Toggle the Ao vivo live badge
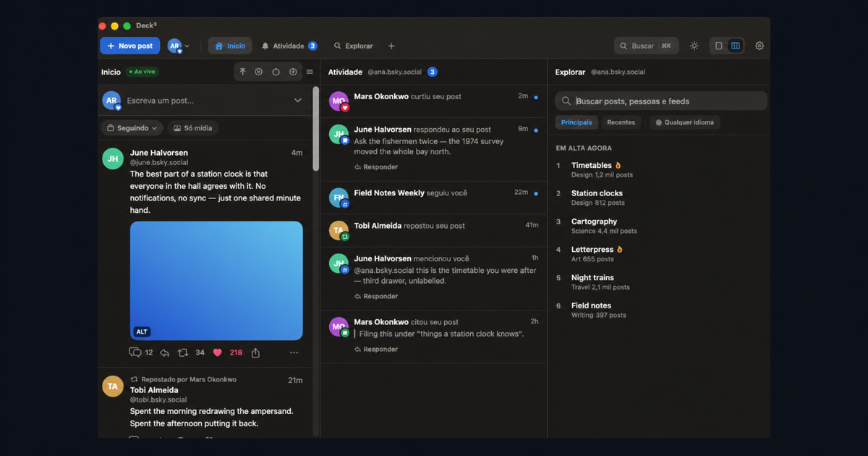868x456 pixels. click(142, 72)
